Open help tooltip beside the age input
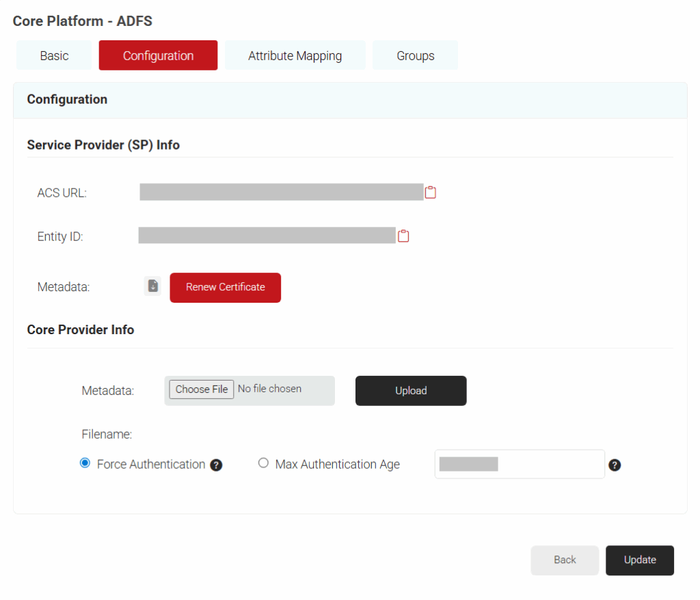 point(615,465)
